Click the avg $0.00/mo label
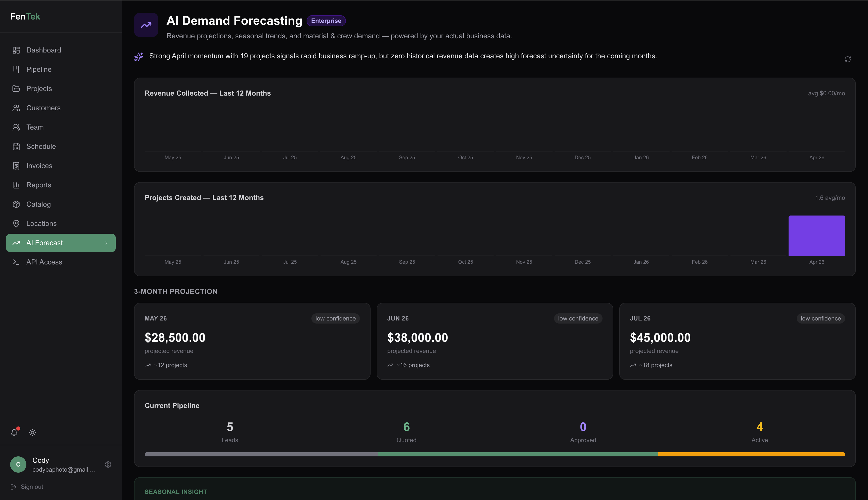Screen dimensions: 868x500 (826, 93)
